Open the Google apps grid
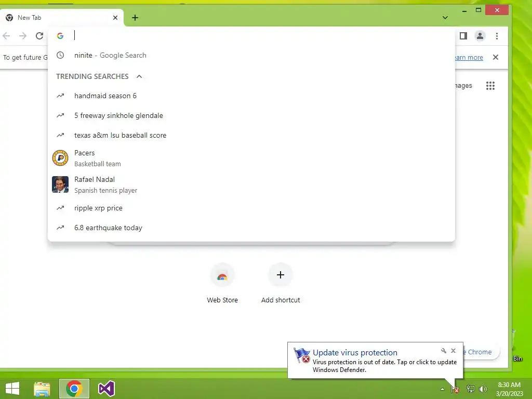The width and height of the screenshot is (532, 399). pyautogui.click(x=490, y=86)
